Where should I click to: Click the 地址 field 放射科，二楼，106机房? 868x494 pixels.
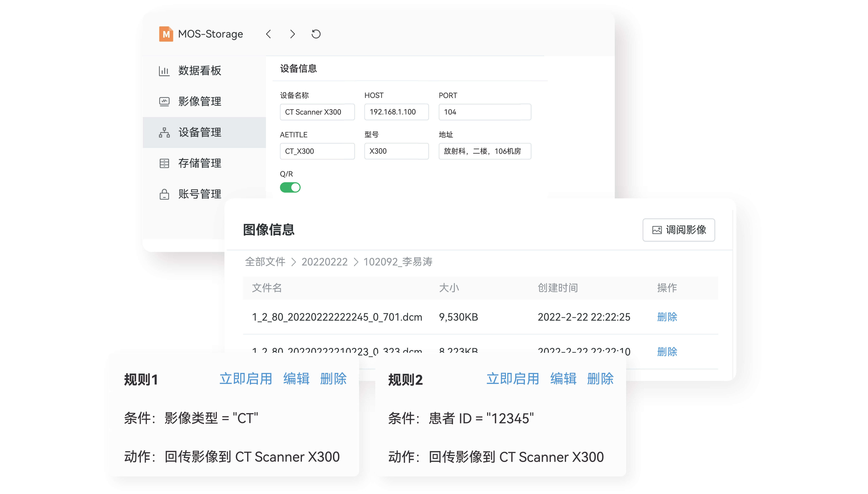point(485,151)
